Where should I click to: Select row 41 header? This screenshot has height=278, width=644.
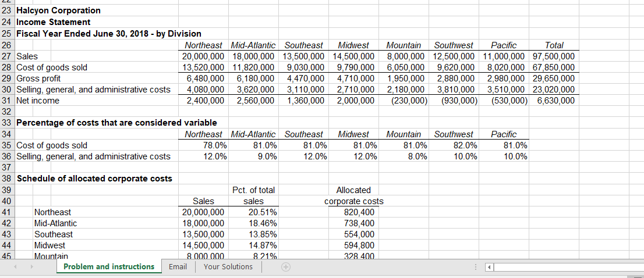(x=8, y=212)
